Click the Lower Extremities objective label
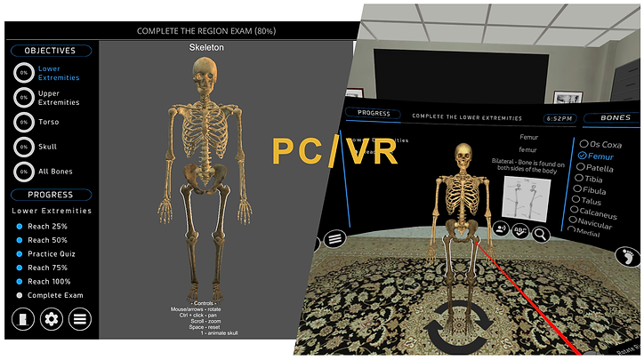 point(59,73)
